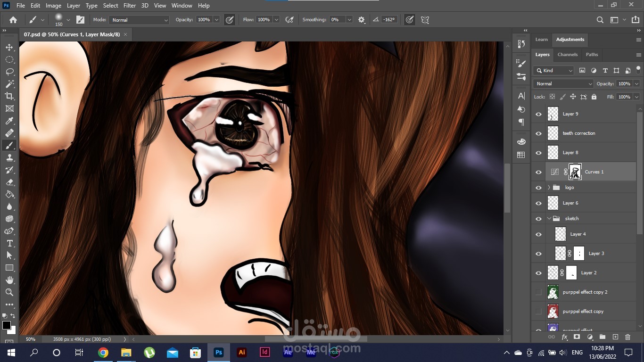This screenshot has height=362, width=644.
Task: Switch to Paths tab
Action: tap(592, 55)
